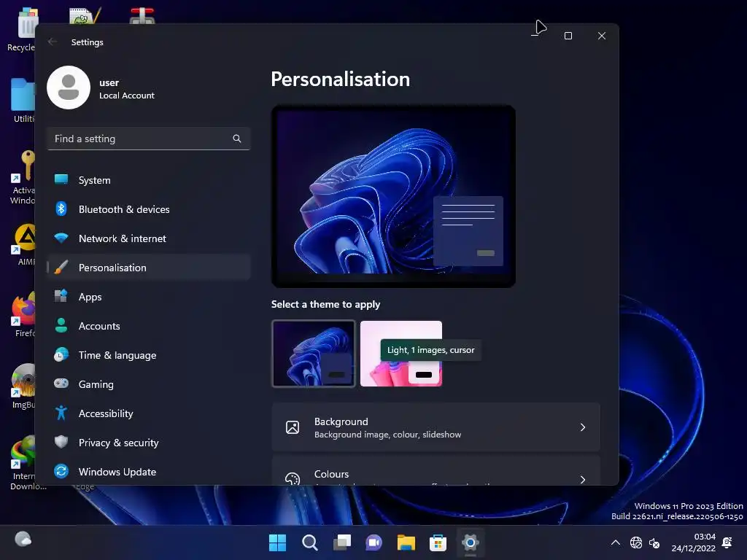This screenshot has height=560, width=747.
Task: Click the Gaming controller icon
Action: (x=61, y=384)
